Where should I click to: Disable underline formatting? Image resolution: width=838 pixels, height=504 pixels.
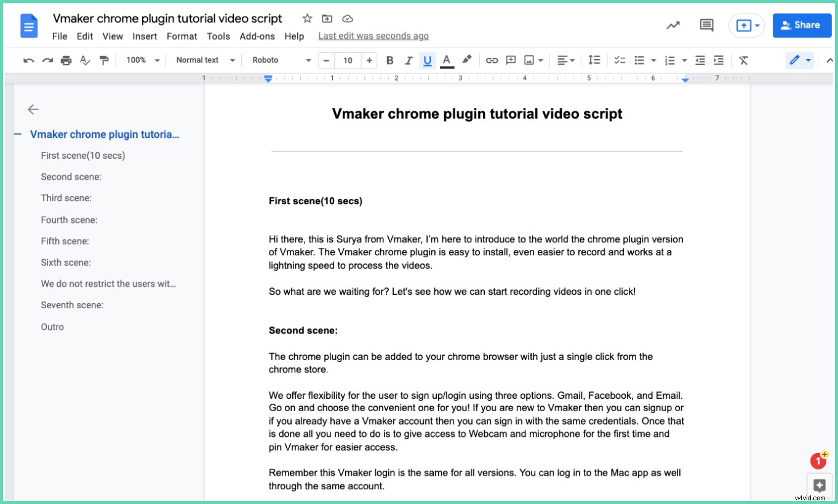(427, 60)
